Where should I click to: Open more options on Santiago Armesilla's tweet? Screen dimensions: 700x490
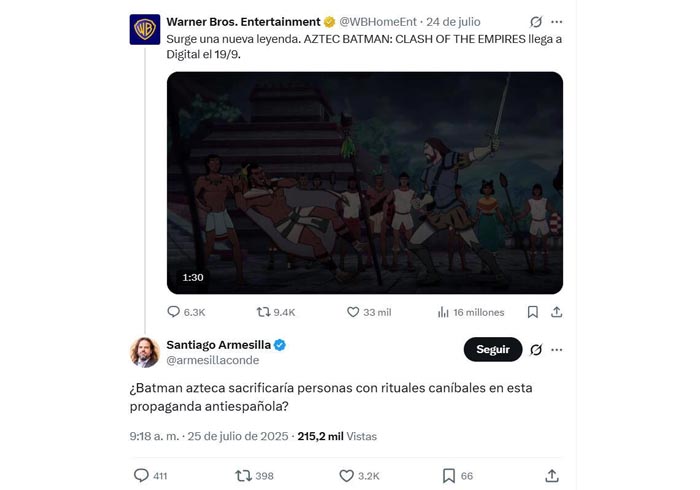pos(556,350)
